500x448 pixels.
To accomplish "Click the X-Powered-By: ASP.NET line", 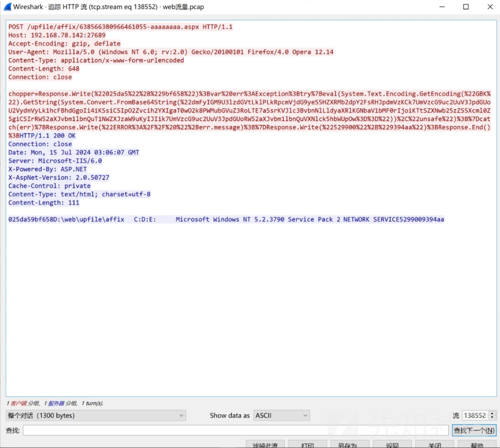I will pos(48,169).
